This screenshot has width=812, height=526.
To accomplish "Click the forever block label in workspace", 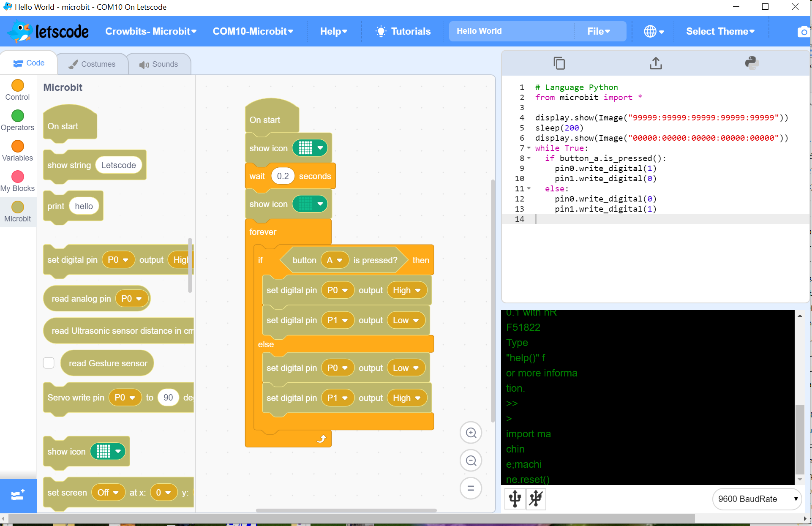I will 263,232.
